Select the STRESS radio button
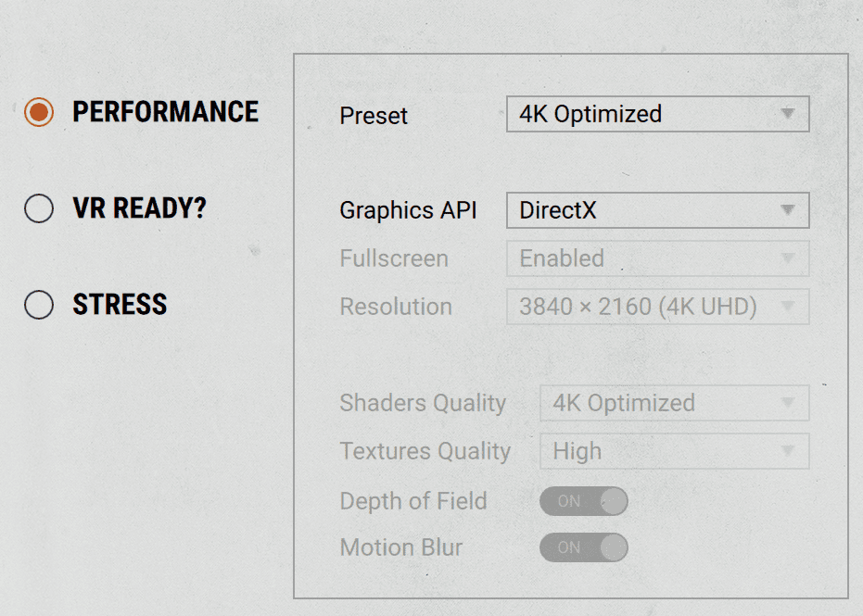The image size is (863, 616). pos(39,305)
